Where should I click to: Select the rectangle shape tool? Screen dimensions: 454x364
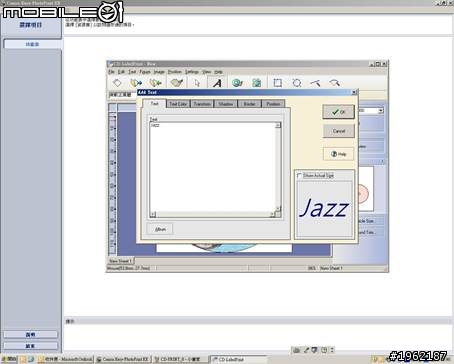pyautogui.click(x=277, y=83)
